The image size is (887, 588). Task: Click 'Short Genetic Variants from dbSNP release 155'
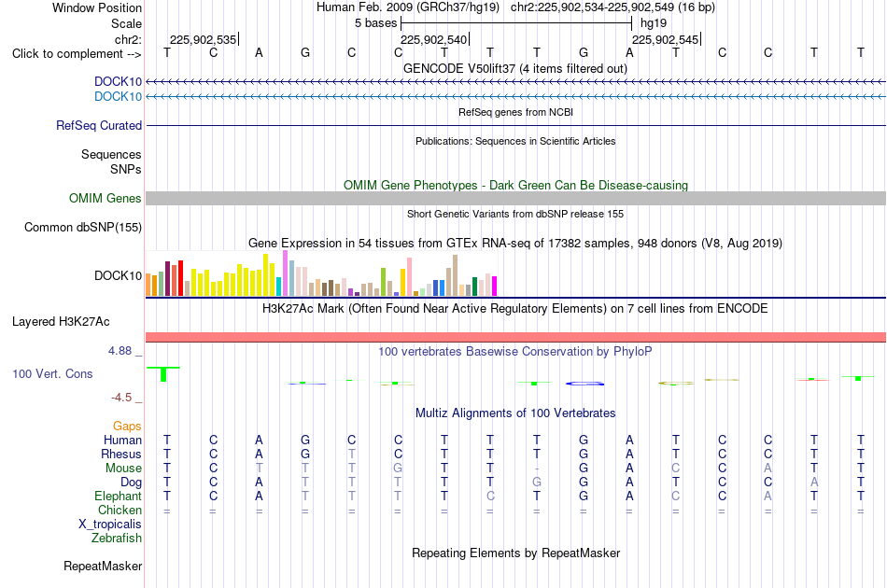pyautogui.click(x=515, y=215)
